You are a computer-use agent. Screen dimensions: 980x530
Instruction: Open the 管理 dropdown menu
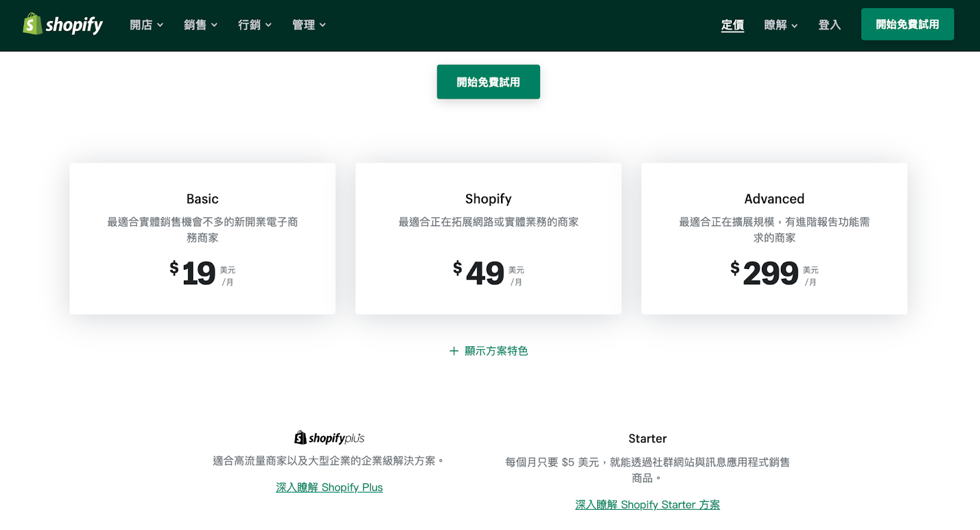[309, 25]
